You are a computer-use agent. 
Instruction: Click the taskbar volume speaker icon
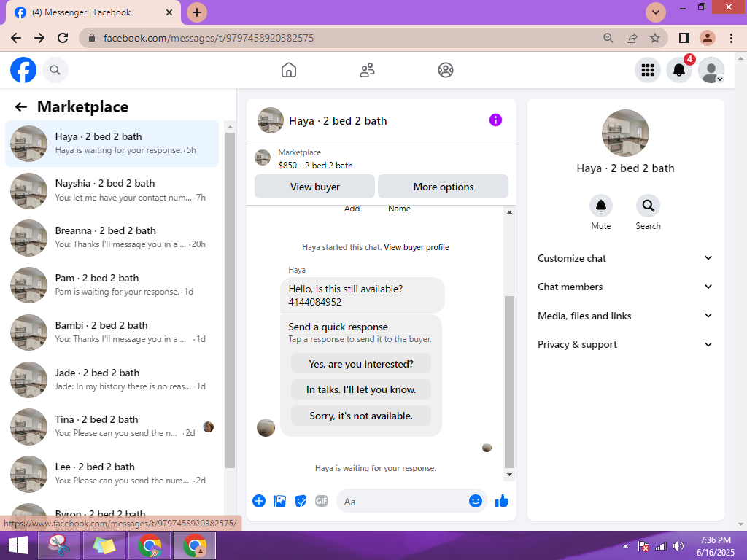point(678,546)
